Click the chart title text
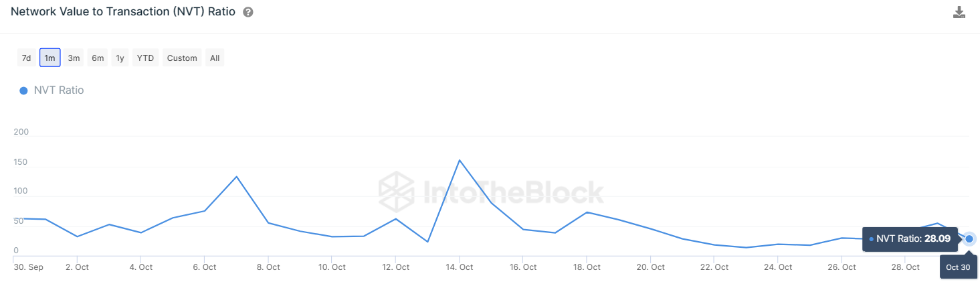 click(122, 12)
